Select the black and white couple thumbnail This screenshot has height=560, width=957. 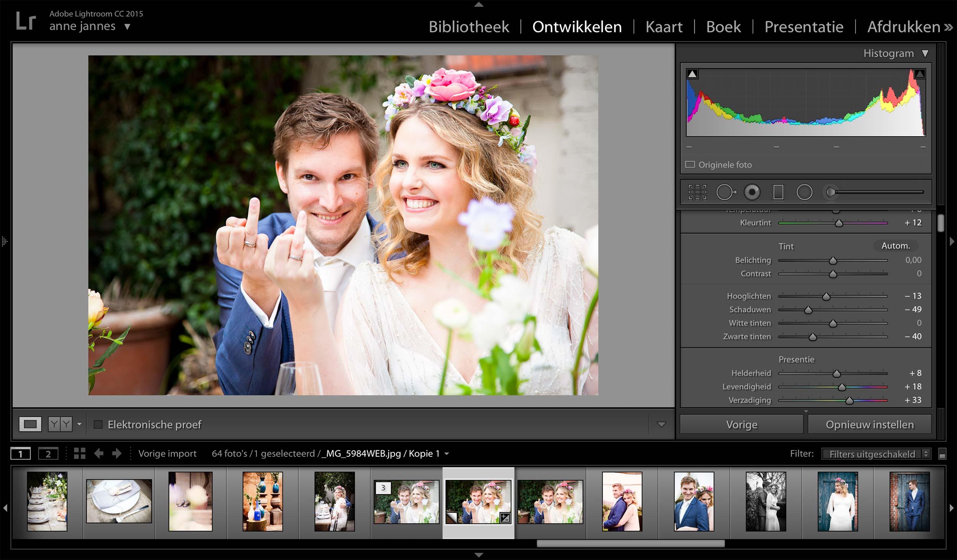pyautogui.click(x=766, y=501)
